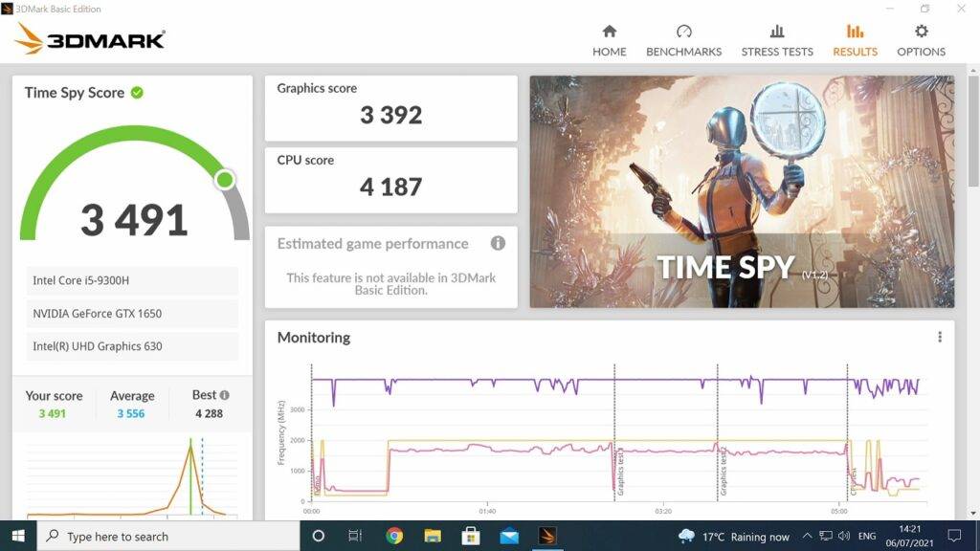Show info for Estimated game performance

[x=498, y=244]
